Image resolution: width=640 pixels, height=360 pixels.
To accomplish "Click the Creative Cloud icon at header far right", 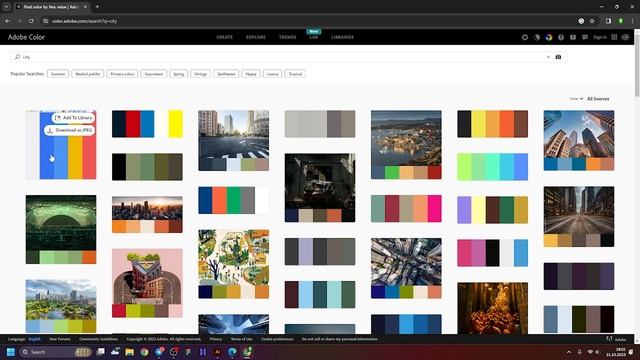I will click(625, 37).
